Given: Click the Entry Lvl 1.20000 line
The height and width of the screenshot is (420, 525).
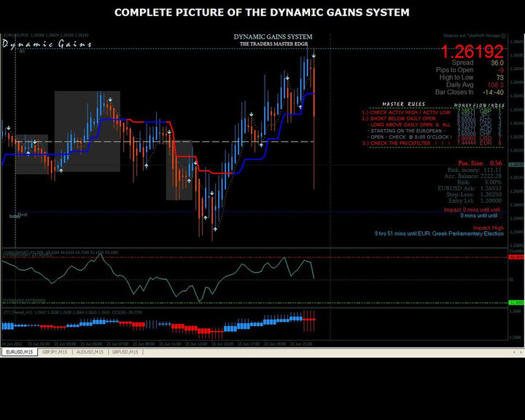Looking at the screenshot, I should point(475,201).
